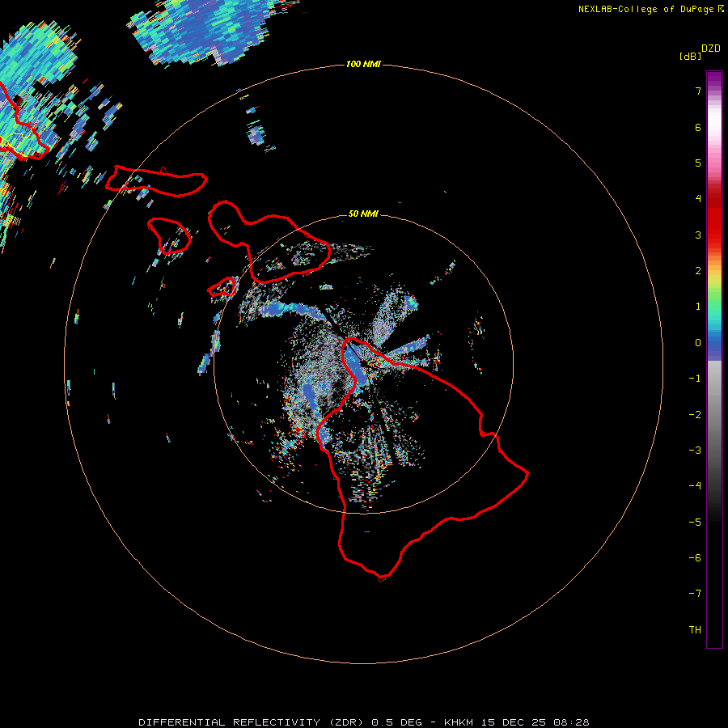Screen dimensions: 728x728
Task: Click the 100 NMI range ring label
Action: 363,64
